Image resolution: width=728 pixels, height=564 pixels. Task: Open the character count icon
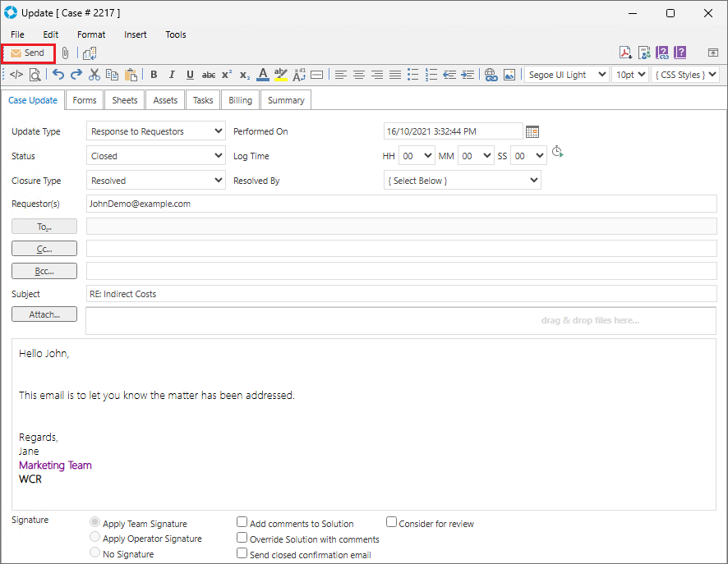pyautogui.click(x=299, y=75)
